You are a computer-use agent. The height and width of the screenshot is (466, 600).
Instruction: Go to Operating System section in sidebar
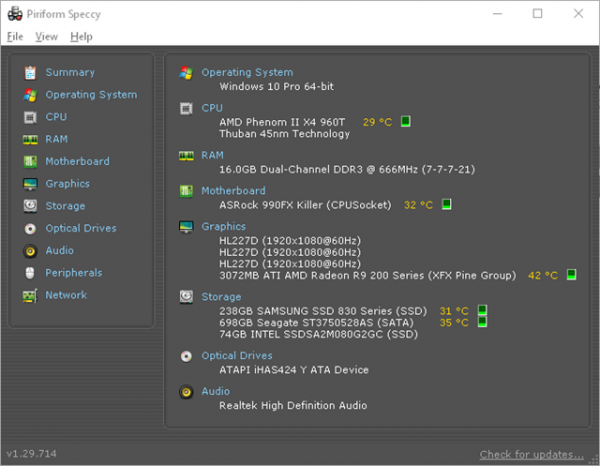[x=91, y=95]
